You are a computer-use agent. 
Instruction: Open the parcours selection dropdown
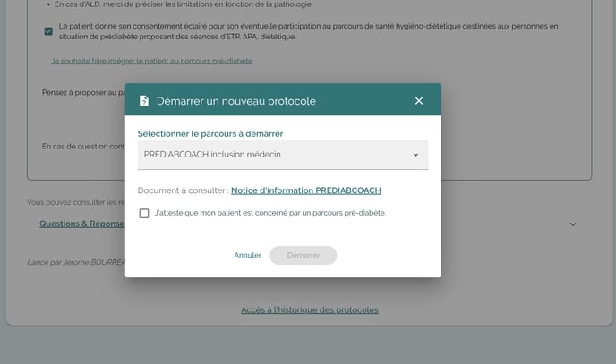pos(283,155)
